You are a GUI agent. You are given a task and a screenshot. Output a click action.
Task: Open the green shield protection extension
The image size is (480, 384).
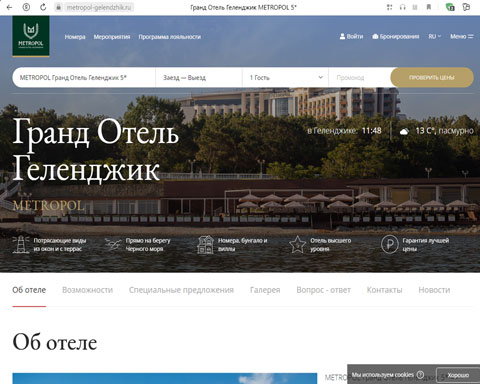[x=450, y=7]
